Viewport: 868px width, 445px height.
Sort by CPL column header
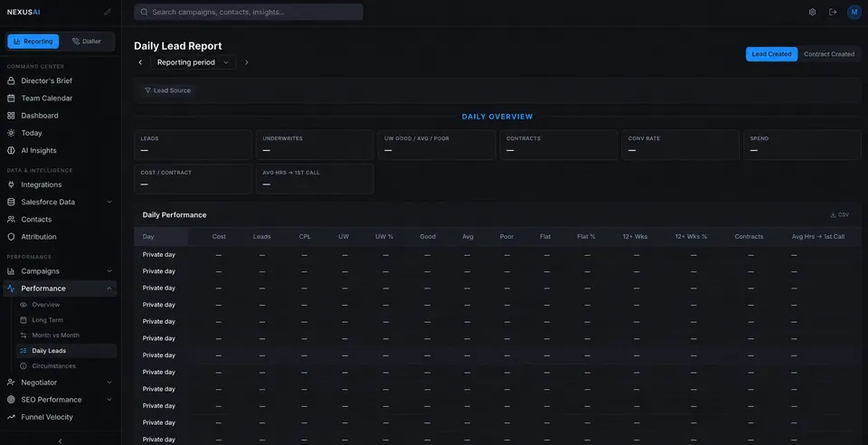[x=305, y=236]
